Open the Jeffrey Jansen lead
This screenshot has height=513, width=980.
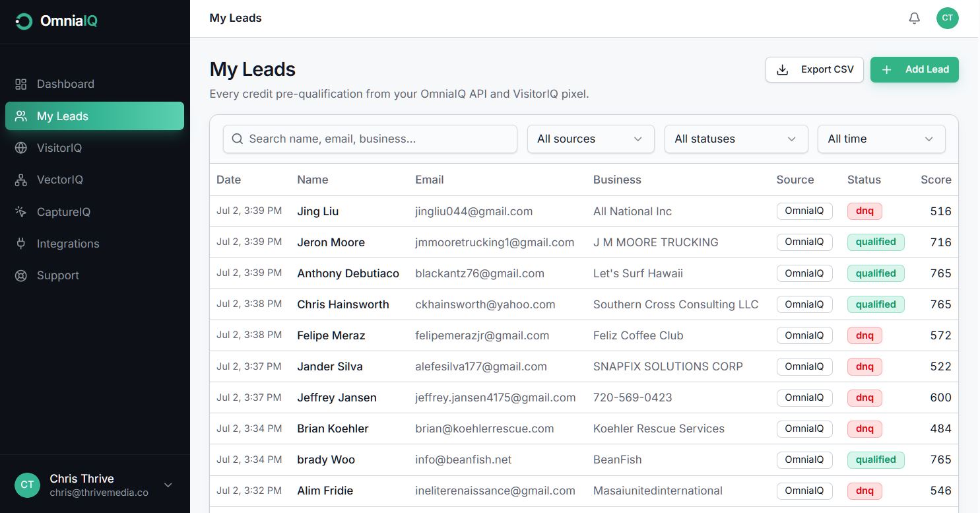click(x=337, y=397)
